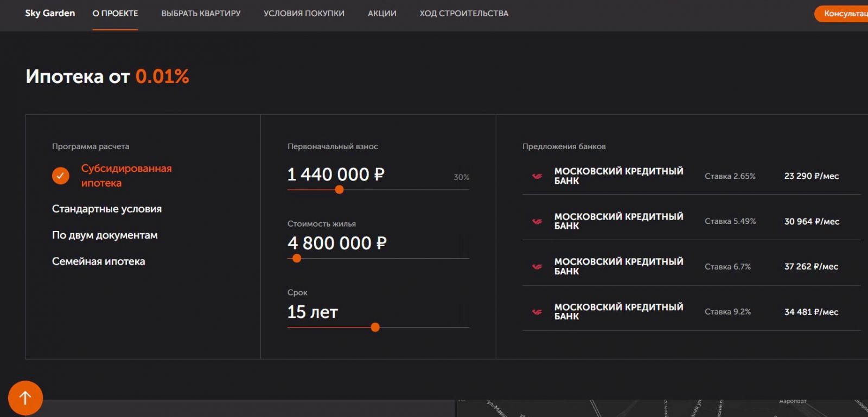
Task: Click the orange scroll-to-top arrow button
Action: (25, 398)
